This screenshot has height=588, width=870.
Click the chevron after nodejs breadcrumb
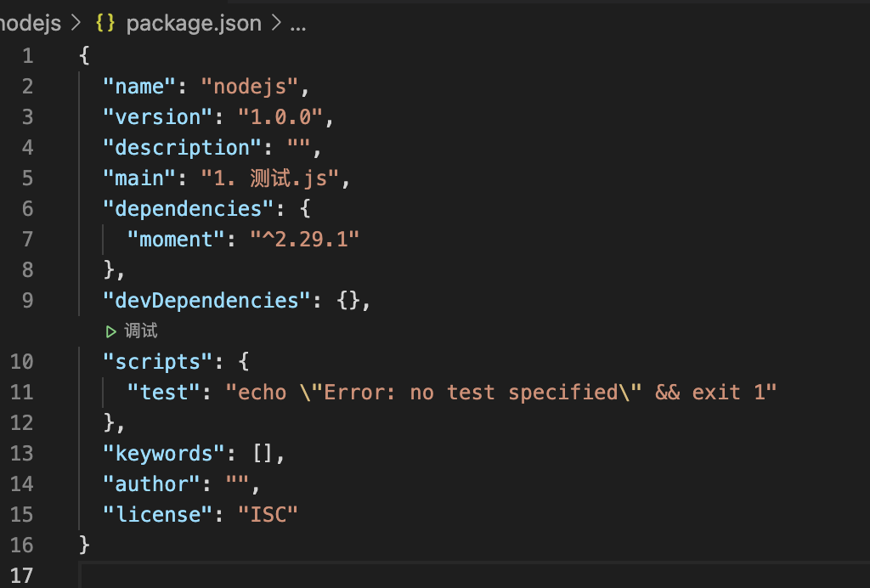tap(76, 24)
